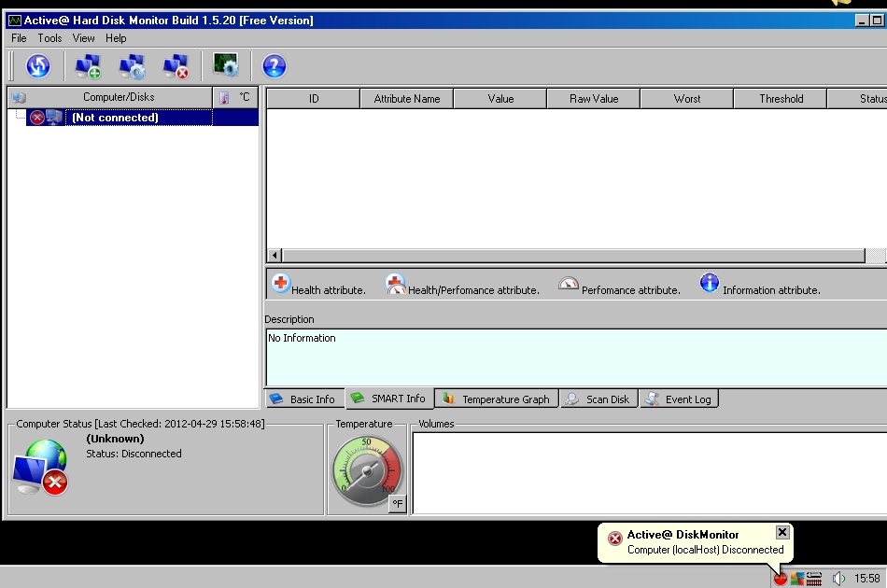Open the Scan Disk tab
This screenshot has width=887, height=588.
click(599, 399)
